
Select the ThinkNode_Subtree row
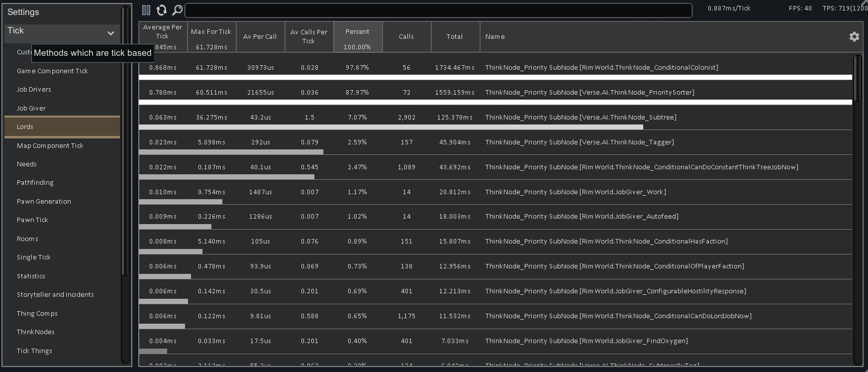click(495, 118)
